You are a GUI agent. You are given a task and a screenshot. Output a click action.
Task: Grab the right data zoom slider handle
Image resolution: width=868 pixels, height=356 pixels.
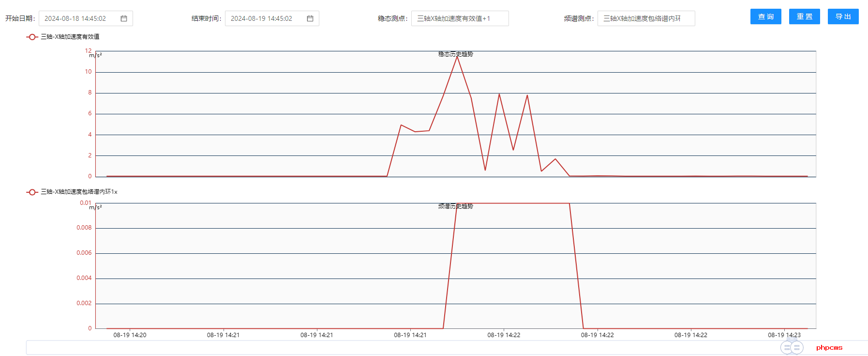797,347
